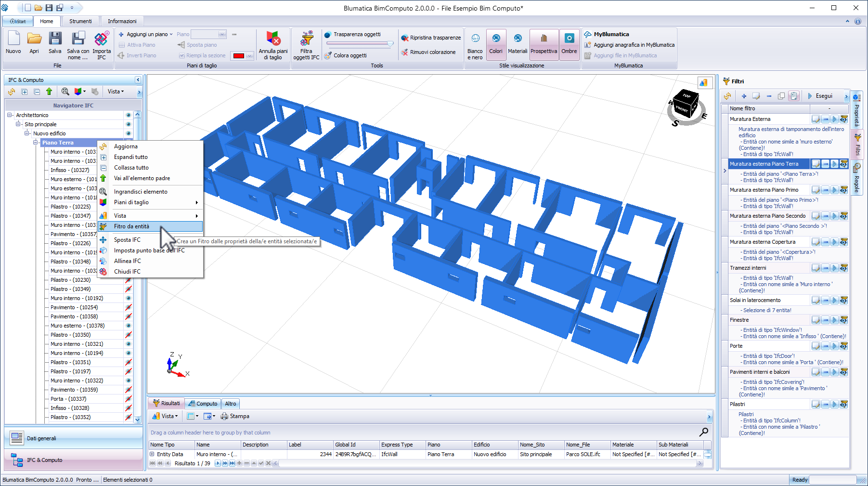Toggle visibility eye for Sito principale
This screenshot has height=486, width=868.
click(x=128, y=124)
